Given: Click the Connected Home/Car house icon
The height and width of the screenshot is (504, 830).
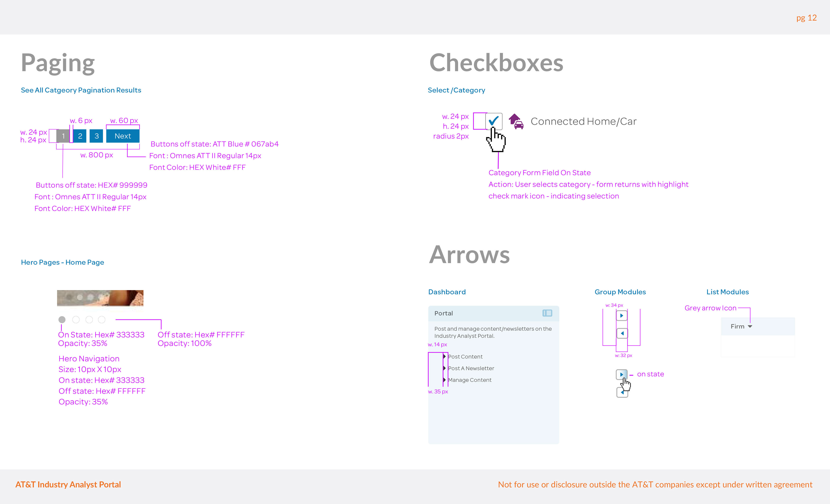Looking at the screenshot, I should [516, 121].
